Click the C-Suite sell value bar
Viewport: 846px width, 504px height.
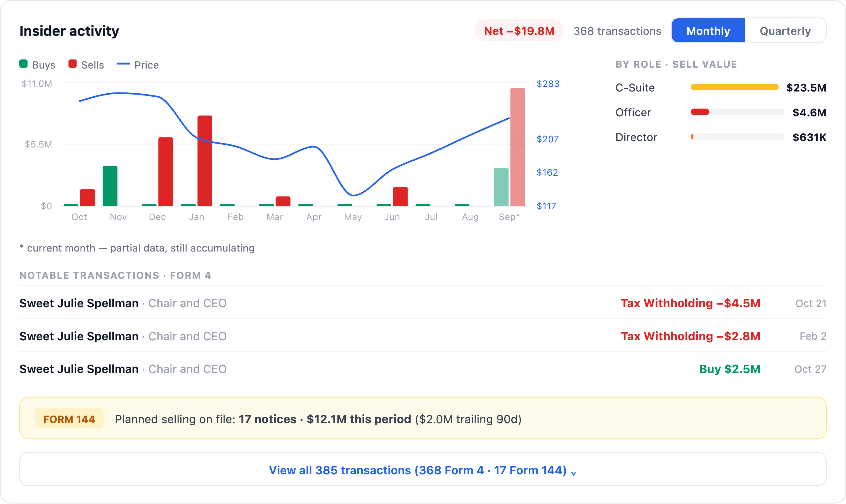(734, 87)
